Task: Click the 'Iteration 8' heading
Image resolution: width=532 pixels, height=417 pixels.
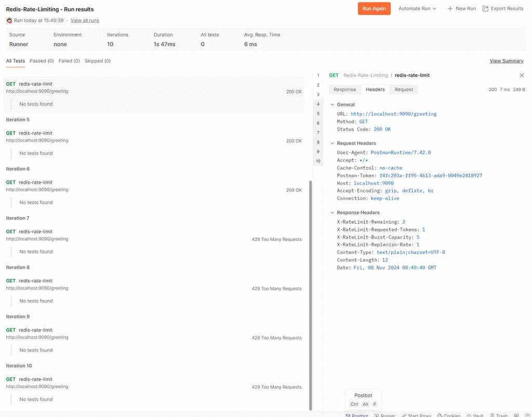Action: click(18, 267)
